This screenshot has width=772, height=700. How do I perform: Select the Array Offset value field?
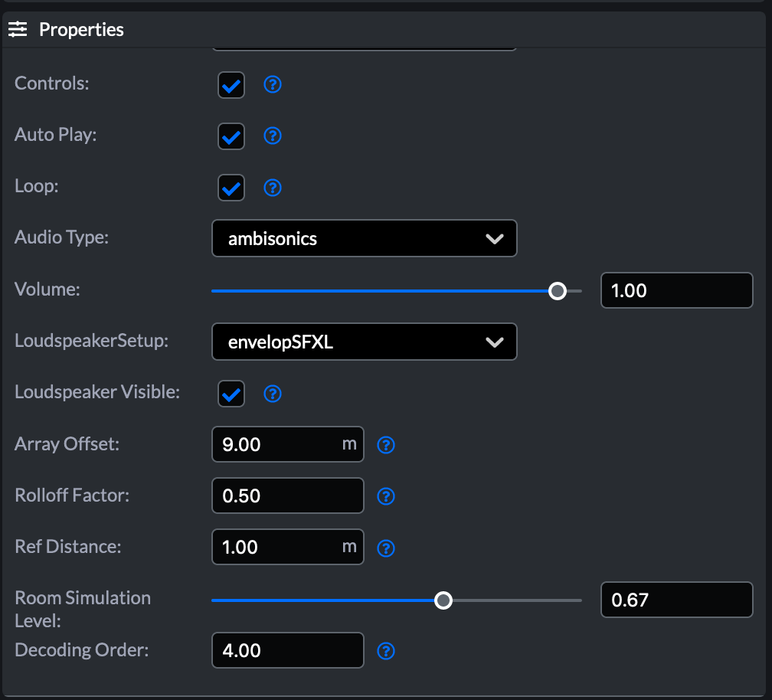(x=287, y=444)
